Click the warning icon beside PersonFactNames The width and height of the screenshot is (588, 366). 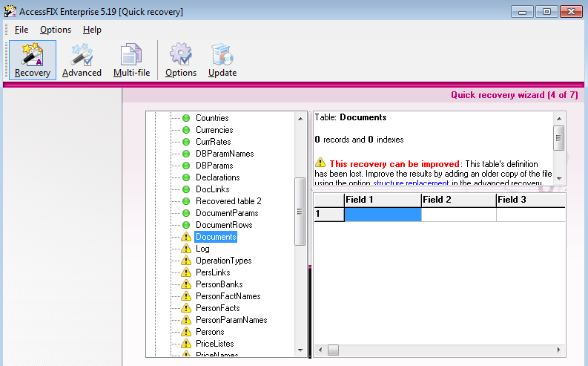click(186, 296)
